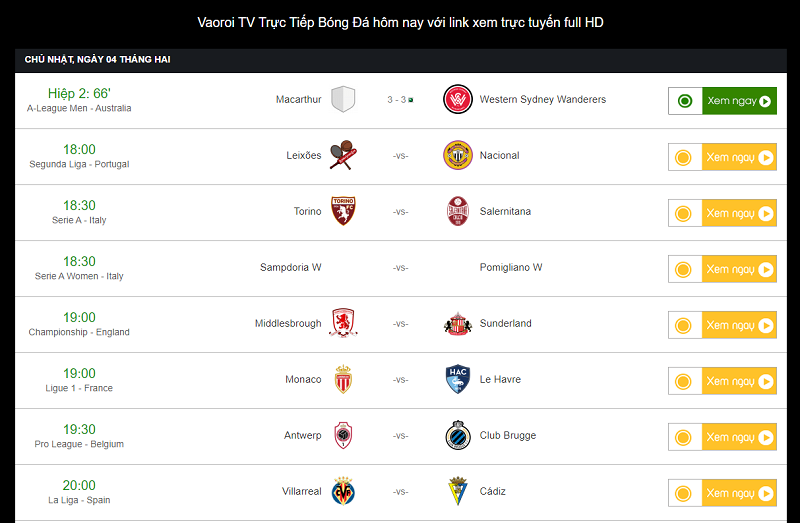Select the yellow circle on Leixões vs Nacional row
Image resolution: width=800 pixels, height=523 pixels.
coord(685,157)
